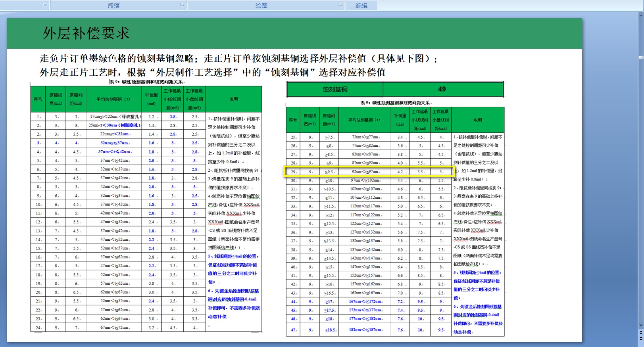
Task: Click note 2、阻抗板补偿量同按表9 in left table
Action: (233, 171)
